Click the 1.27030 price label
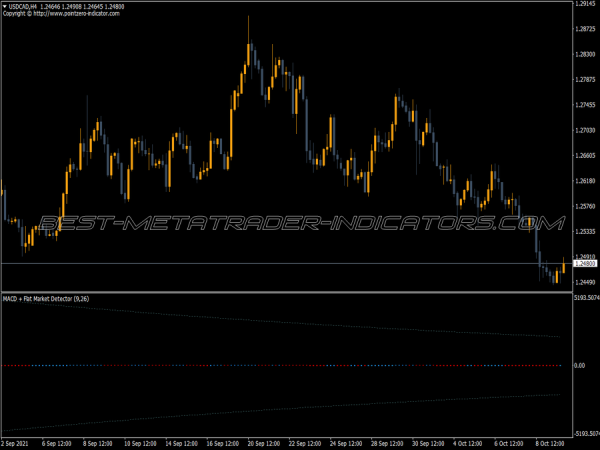 pyautogui.click(x=585, y=130)
